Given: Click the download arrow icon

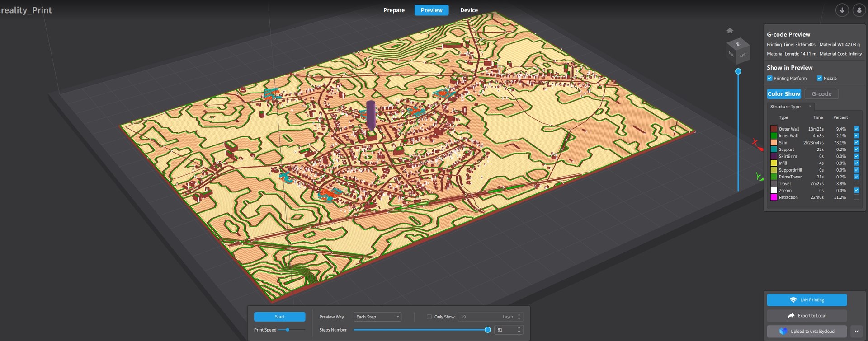Looking at the screenshot, I should (842, 10).
